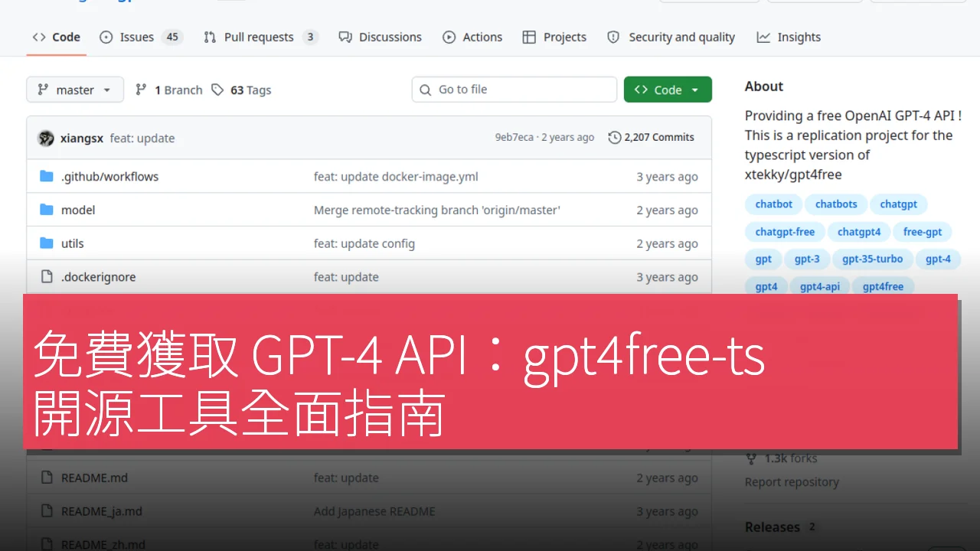
Task: Click the Report repository link
Action: pos(792,482)
